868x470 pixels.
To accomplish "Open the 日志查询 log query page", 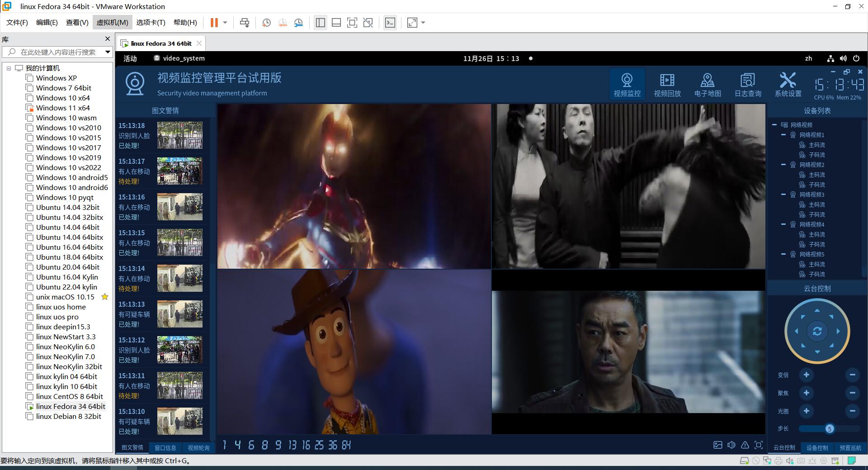I will tap(748, 85).
